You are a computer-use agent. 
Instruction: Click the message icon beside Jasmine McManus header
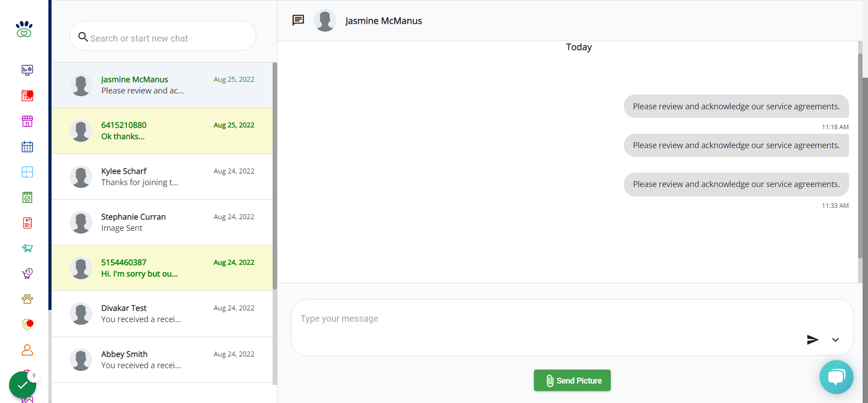(x=298, y=20)
